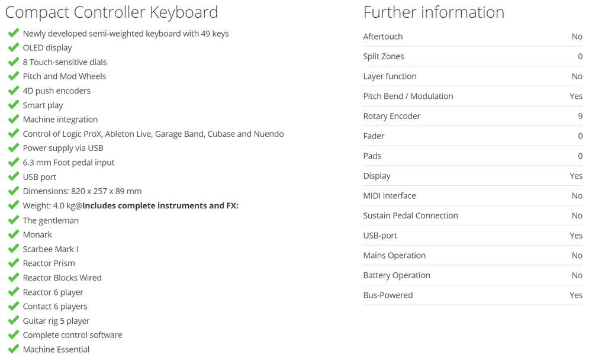The image size is (592, 364).
Task: Click the checkmark beside Monark
Action: tap(13, 234)
